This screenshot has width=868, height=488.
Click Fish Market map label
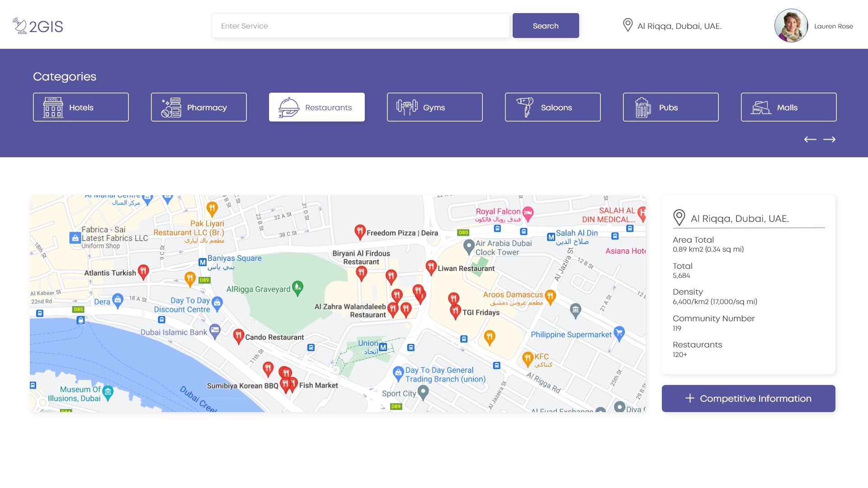click(318, 385)
